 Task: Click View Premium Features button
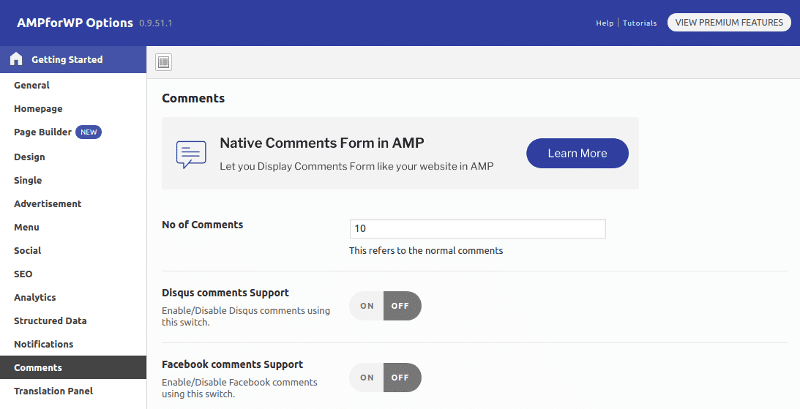pos(729,22)
